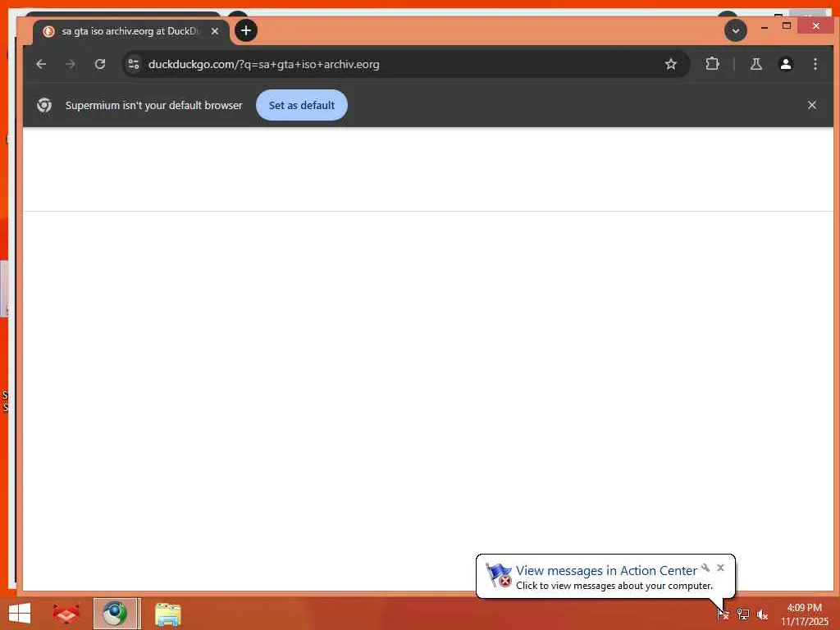
Task: Open the red taskbar application icon
Action: (66, 614)
